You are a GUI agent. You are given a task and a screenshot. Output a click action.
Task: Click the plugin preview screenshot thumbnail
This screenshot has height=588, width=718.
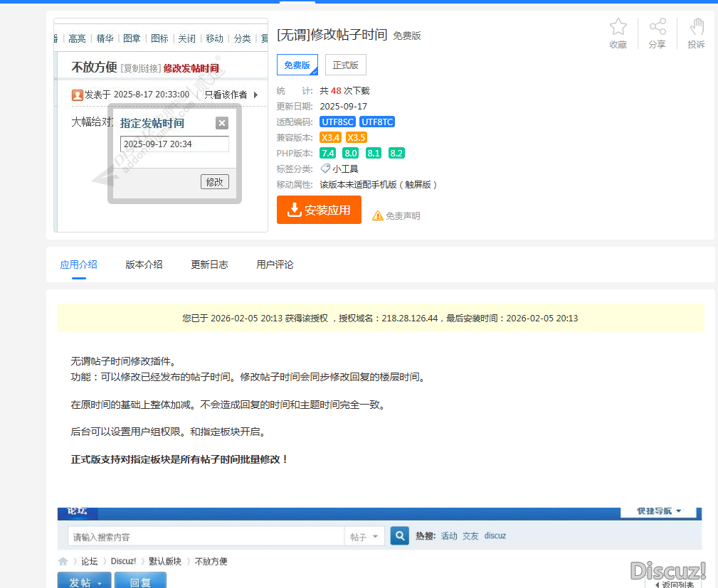tap(161, 125)
